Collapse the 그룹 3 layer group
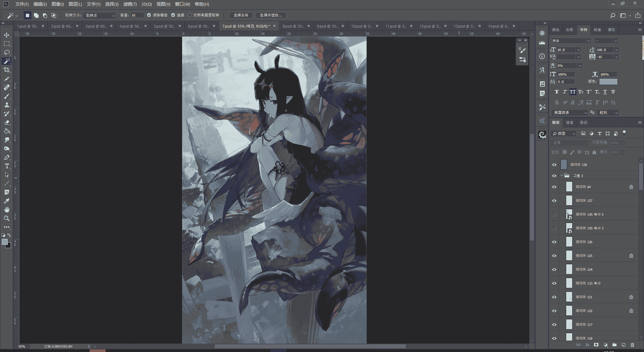 click(x=561, y=176)
